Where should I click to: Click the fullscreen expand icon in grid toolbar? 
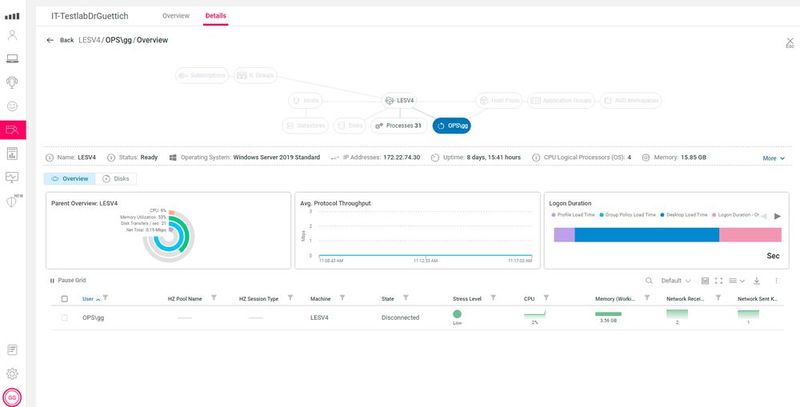(718, 281)
